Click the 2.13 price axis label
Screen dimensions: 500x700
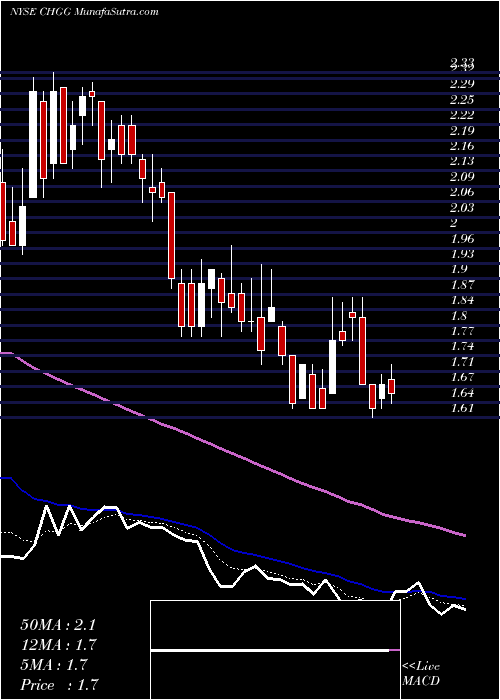click(x=462, y=161)
